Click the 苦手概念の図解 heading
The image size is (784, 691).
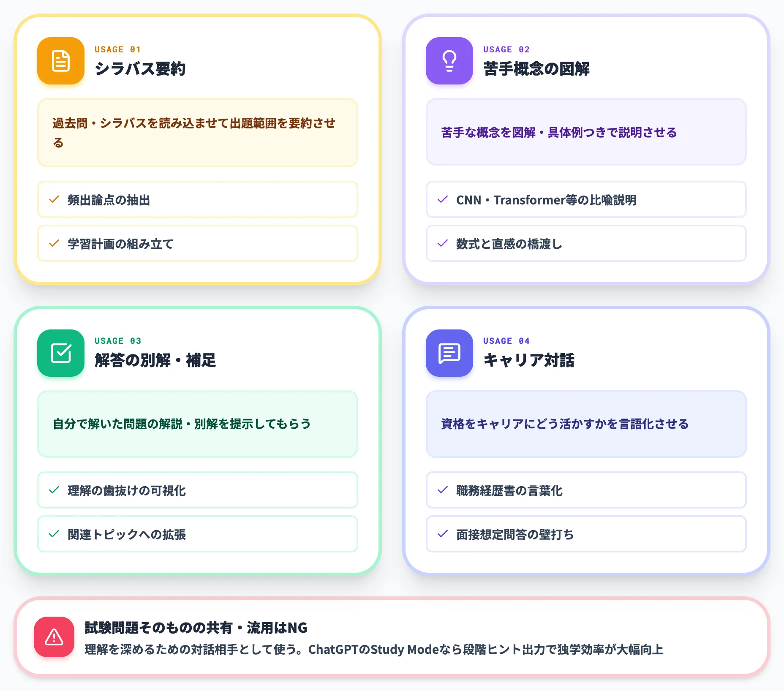click(x=536, y=68)
